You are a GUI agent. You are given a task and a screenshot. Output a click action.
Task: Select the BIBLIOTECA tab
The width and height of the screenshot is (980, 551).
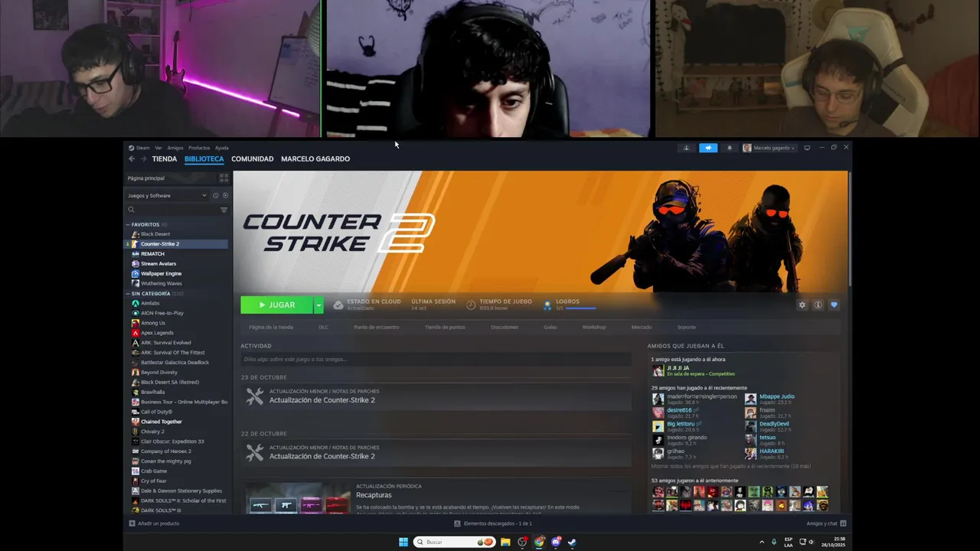point(204,159)
